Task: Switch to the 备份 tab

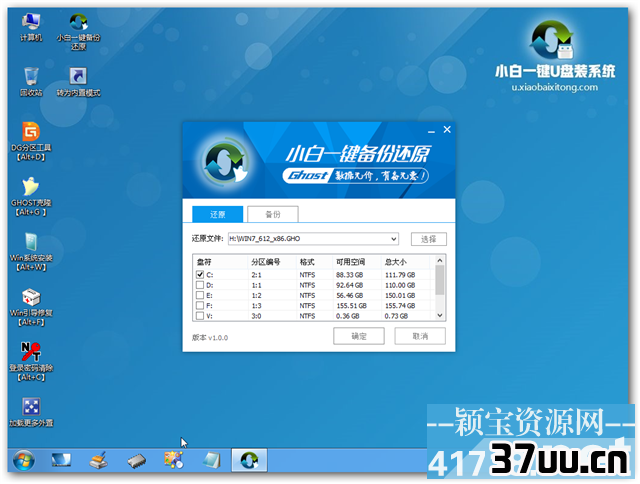Action: [273, 214]
